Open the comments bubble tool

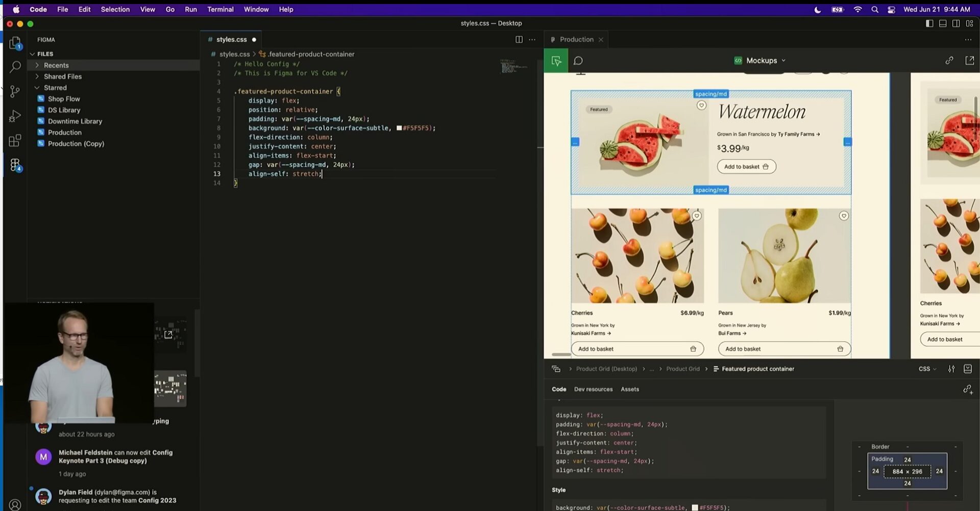[x=578, y=60]
